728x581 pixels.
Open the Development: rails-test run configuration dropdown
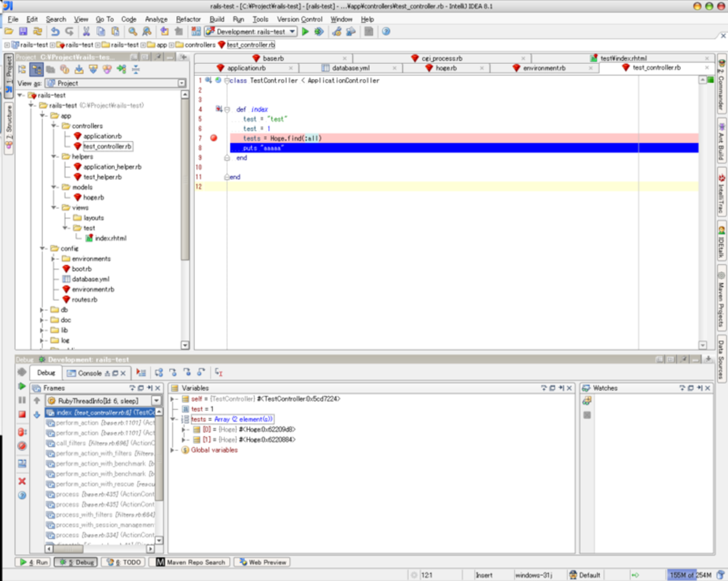292,32
